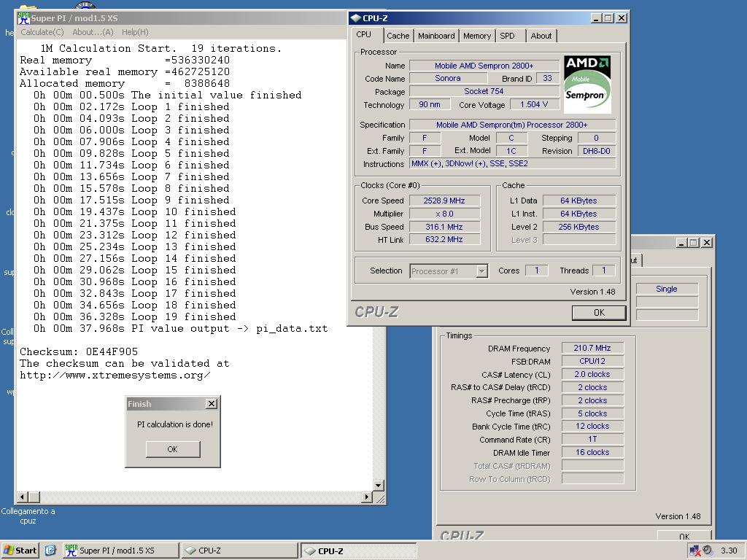The width and height of the screenshot is (747, 560).
Task: Click the Code Name value Sonora
Action: tap(447, 79)
